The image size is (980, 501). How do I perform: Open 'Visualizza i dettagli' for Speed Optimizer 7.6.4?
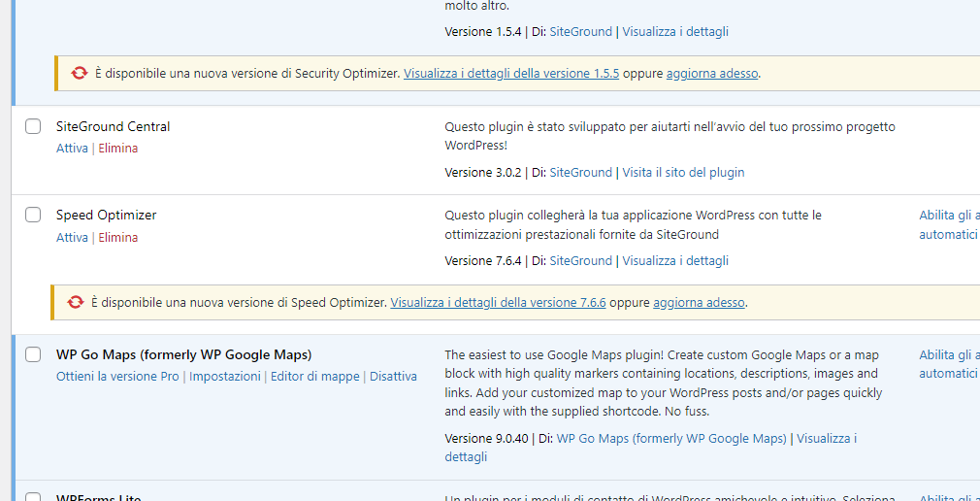click(675, 261)
